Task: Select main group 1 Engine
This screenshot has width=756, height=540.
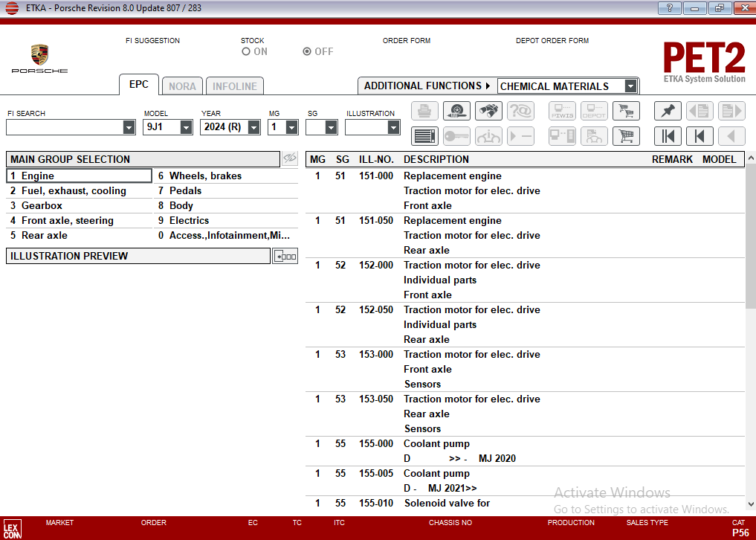Action: coord(79,176)
